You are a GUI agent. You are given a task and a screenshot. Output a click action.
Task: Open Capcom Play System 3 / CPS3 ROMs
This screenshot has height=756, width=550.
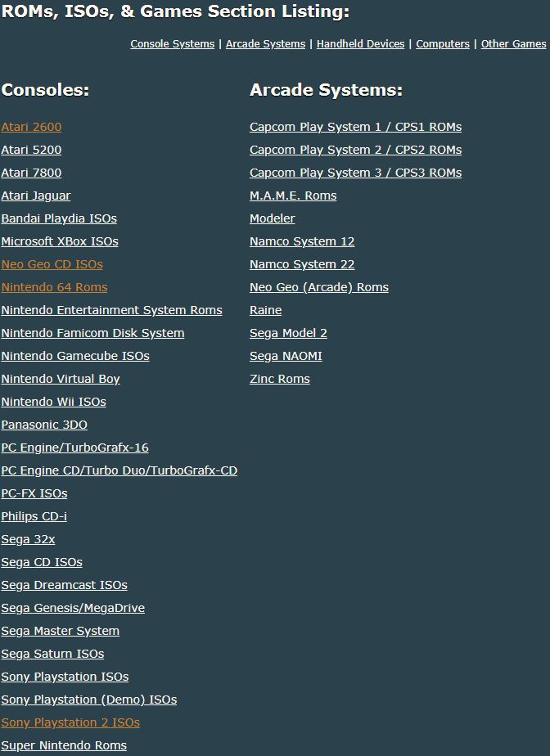[355, 173]
